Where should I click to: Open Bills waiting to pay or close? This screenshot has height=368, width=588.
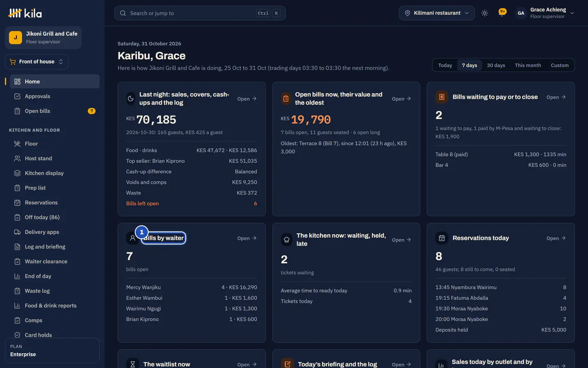[x=556, y=97]
